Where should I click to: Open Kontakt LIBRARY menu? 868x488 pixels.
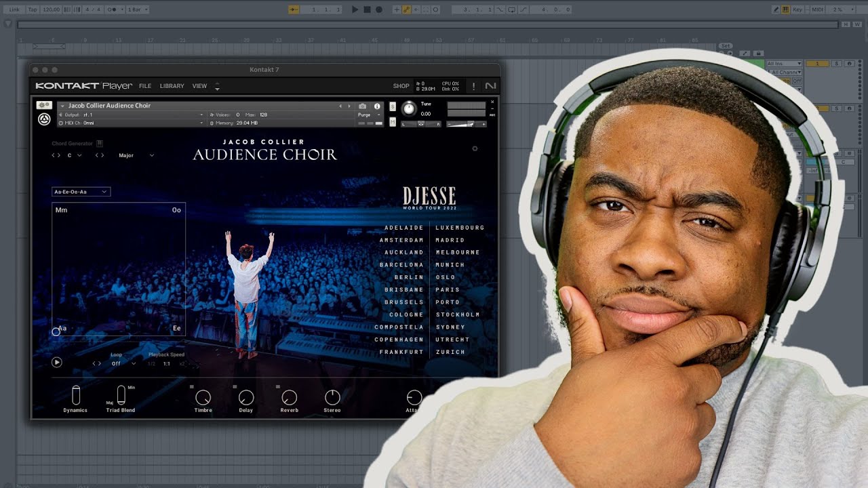tap(172, 86)
